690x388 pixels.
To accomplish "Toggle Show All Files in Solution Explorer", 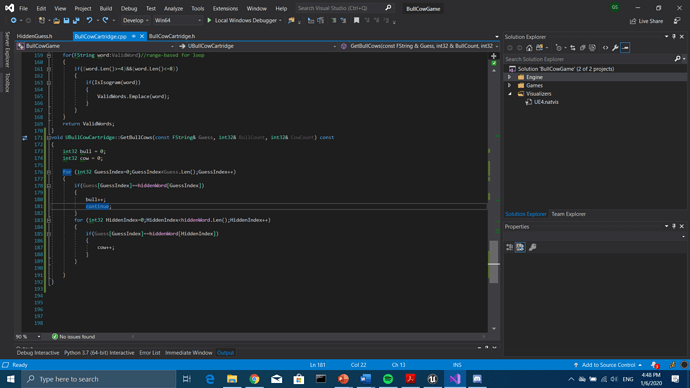I will [592, 48].
